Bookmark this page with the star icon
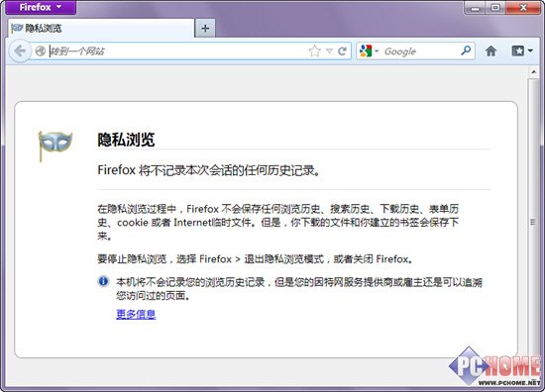Viewport: 545px width, 392px height. (314, 51)
